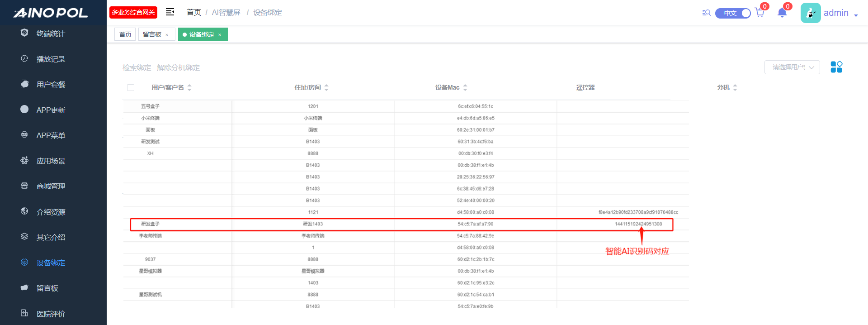Sort table by 用户/客户名 column

189,88
